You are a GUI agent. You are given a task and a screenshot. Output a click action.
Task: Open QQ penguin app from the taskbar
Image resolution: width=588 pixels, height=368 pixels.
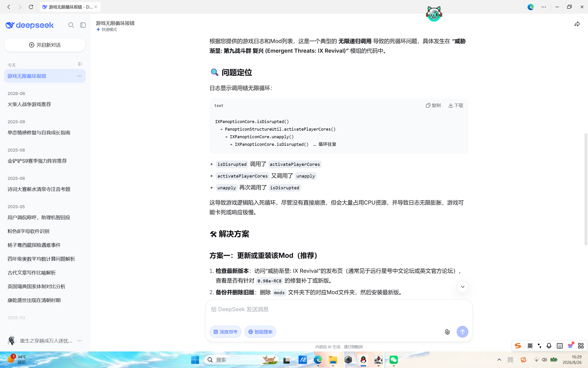(x=363, y=360)
